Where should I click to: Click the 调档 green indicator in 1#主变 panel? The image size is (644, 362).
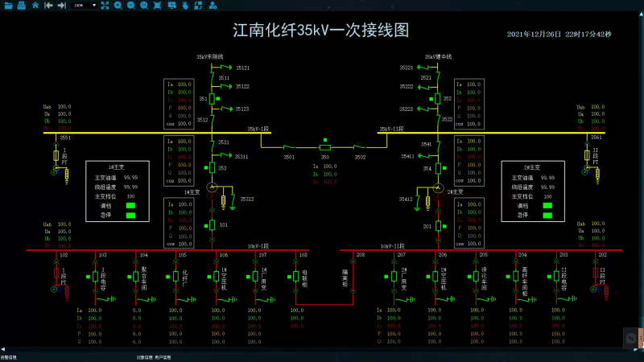click(x=129, y=205)
